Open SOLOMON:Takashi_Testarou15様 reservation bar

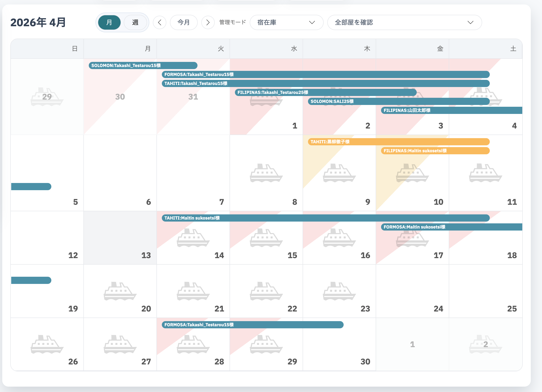coord(143,65)
